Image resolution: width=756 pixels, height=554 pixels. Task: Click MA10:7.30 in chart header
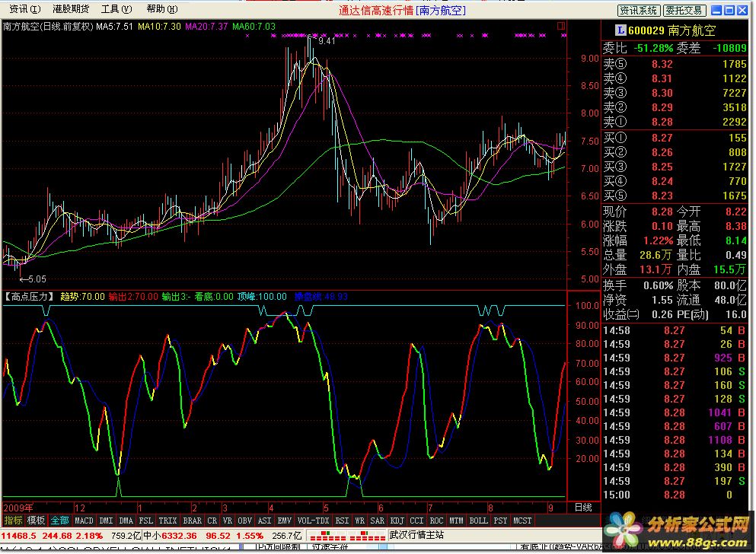click(x=160, y=27)
